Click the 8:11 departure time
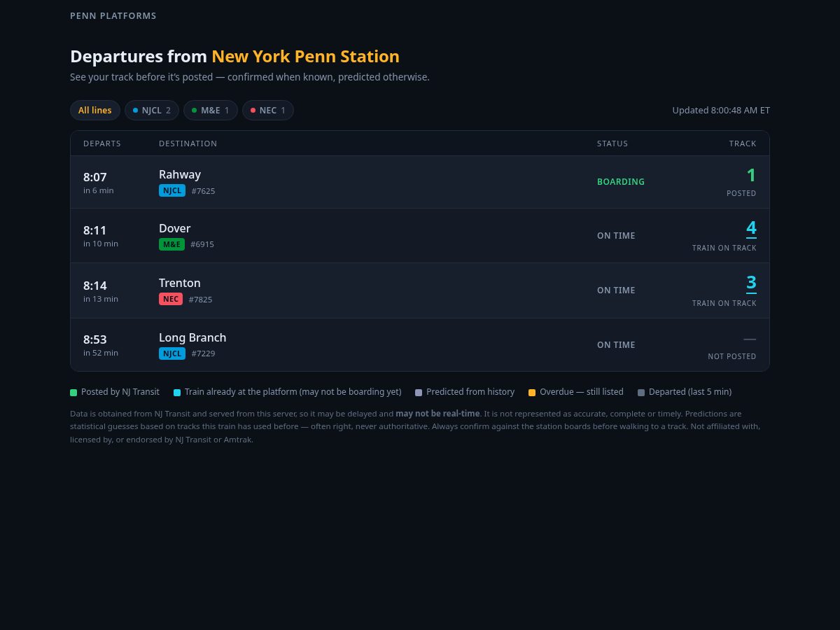Viewport: 840px width, 630px height. pos(94,230)
